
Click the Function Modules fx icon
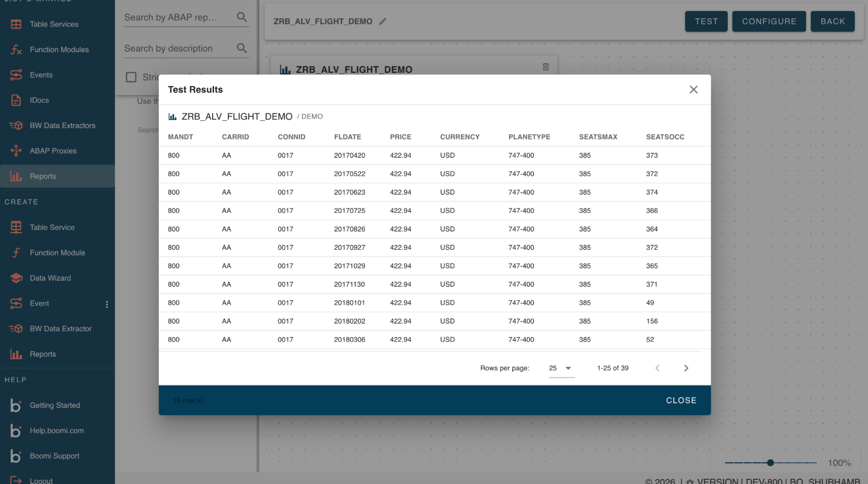coord(16,50)
